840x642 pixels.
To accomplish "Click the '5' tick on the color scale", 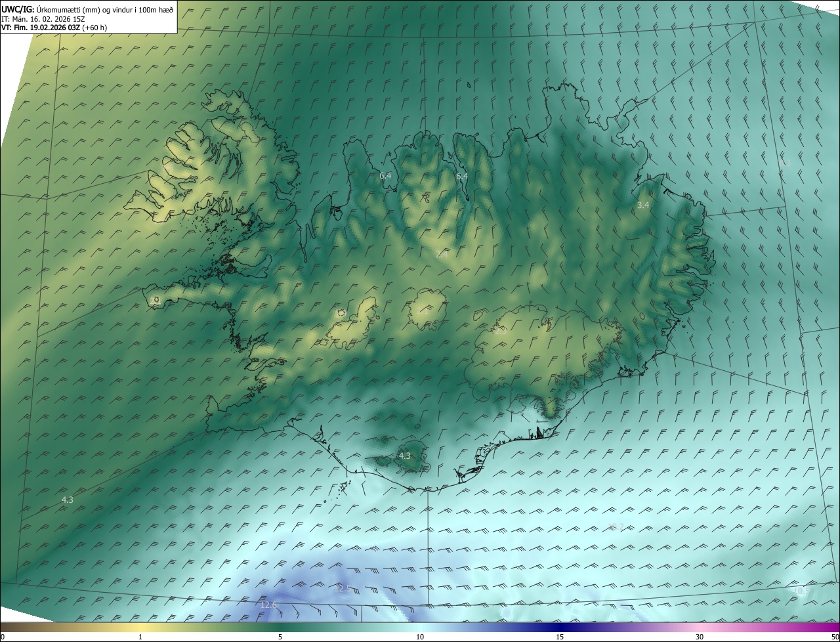I will [280, 637].
